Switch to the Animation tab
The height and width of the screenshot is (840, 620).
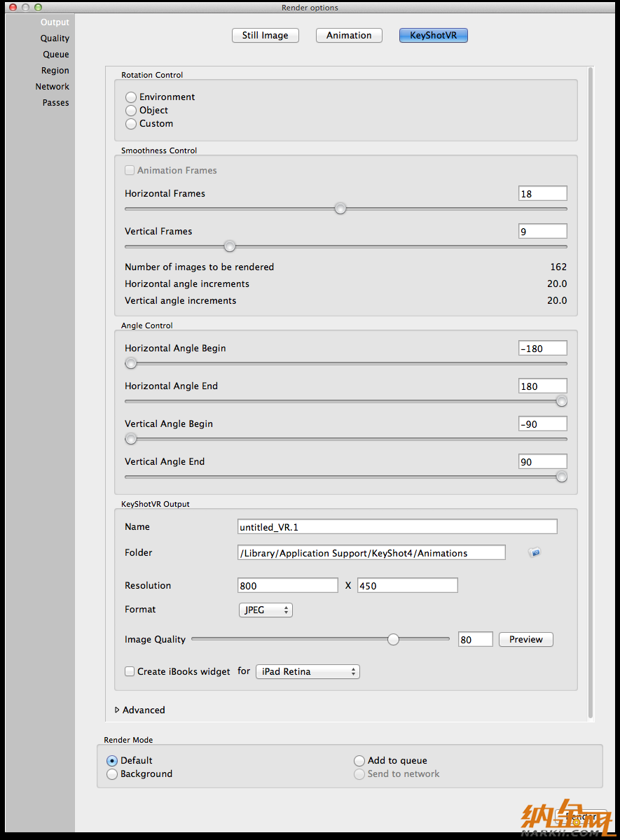pos(349,36)
